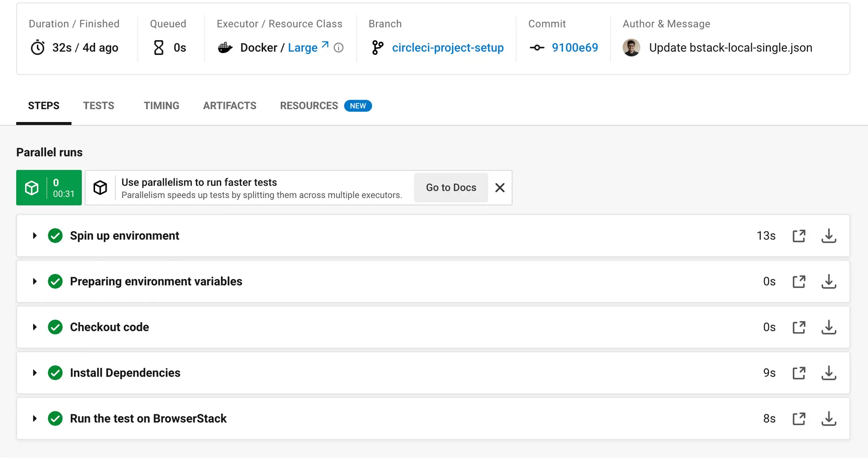Download Checkout code step log
Image resolution: width=868 pixels, height=459 pixels.
(828, 327)
